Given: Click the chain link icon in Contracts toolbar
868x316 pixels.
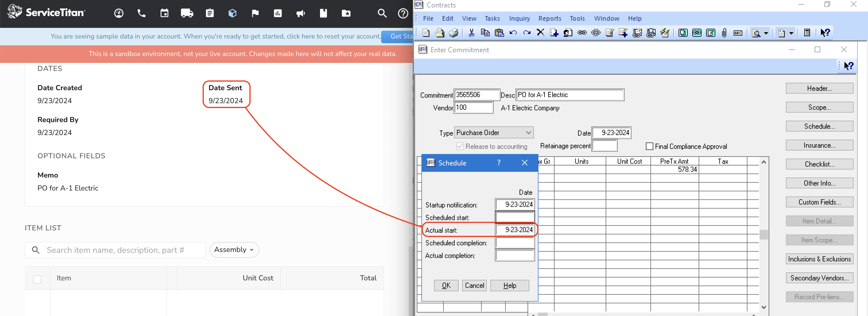Looking at the screenshot, I should [582, 33].
